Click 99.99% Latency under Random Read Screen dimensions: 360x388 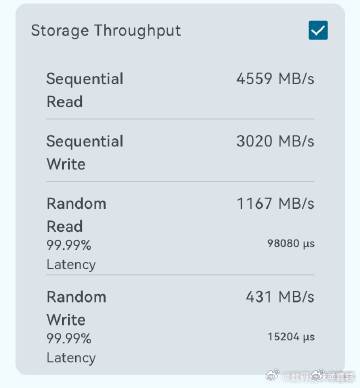point(71,255)
